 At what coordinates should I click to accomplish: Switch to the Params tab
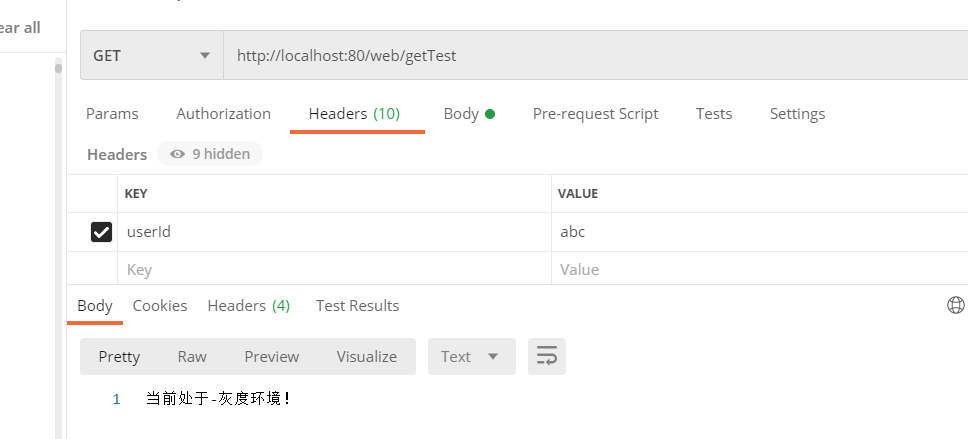coord(112,114)
